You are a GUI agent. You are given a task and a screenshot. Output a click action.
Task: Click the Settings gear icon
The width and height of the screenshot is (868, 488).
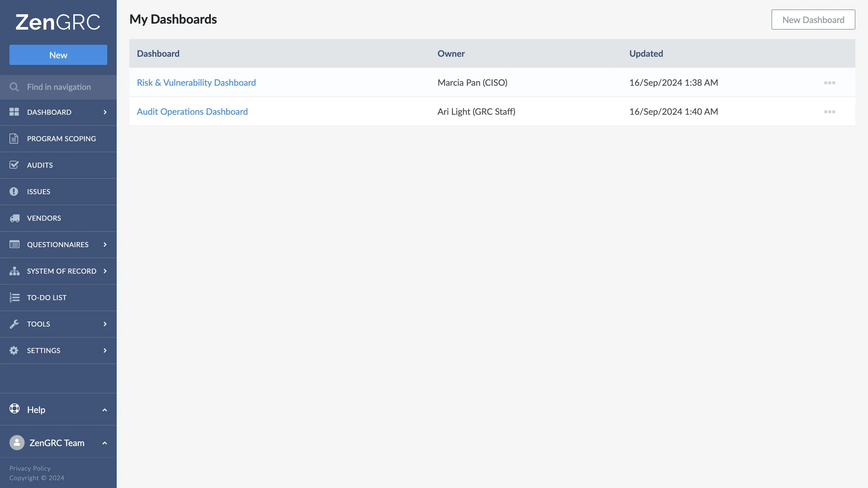pyautogui.click(x=14, y=350)
